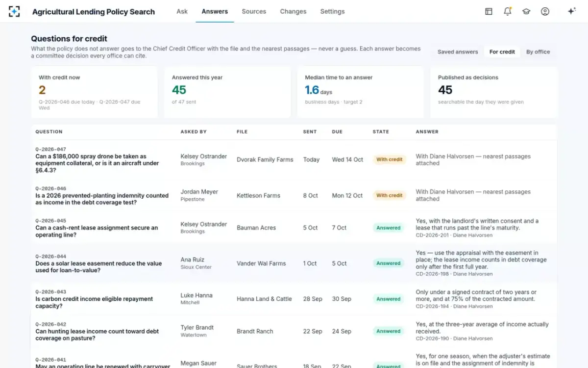Open the carbon credit income question
Image resolution: width=588 pixels, height=368 pixels.
(x=94, y=302)
